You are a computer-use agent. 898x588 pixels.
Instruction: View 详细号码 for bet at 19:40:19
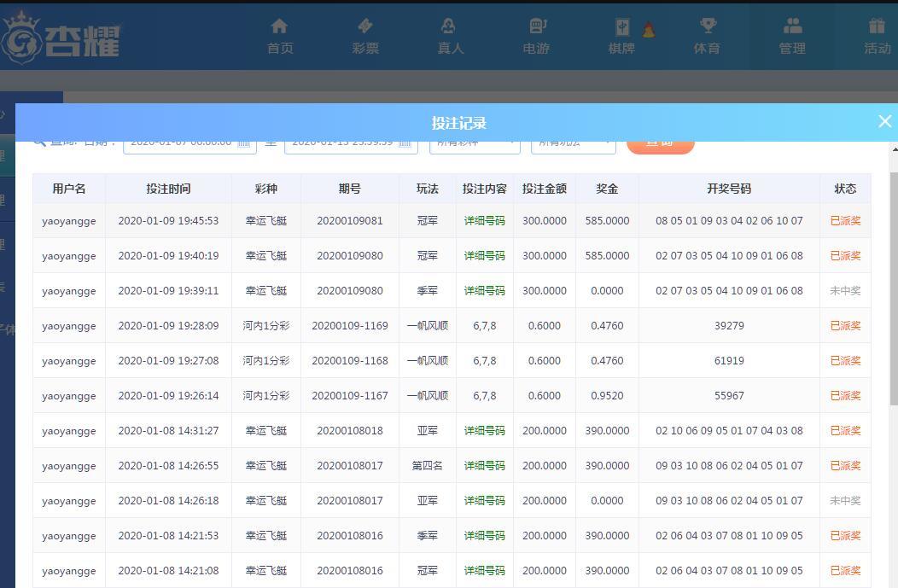click(x=485, y=255)
